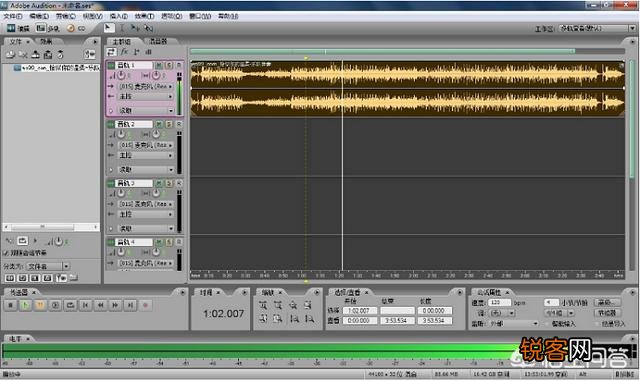The height and width of the screenshot is (381, 640).
Task: Mute track 1 with the M button
Action: pos(159,65)
